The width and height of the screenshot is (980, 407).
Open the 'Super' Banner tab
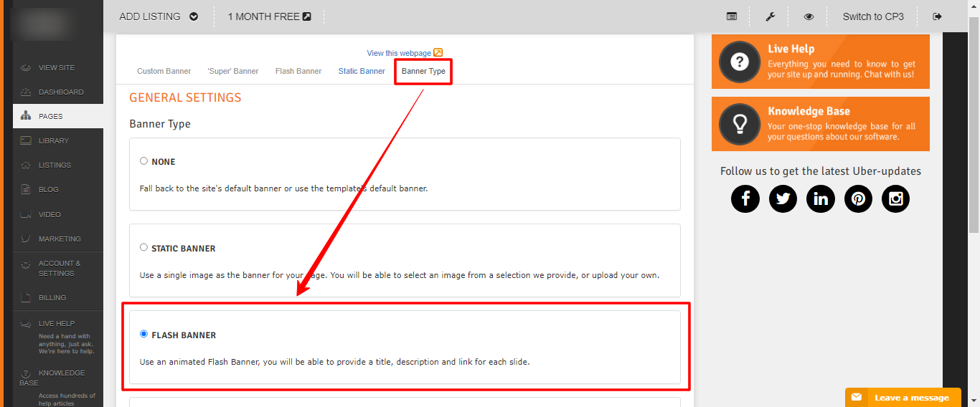(x=233, y=71)
